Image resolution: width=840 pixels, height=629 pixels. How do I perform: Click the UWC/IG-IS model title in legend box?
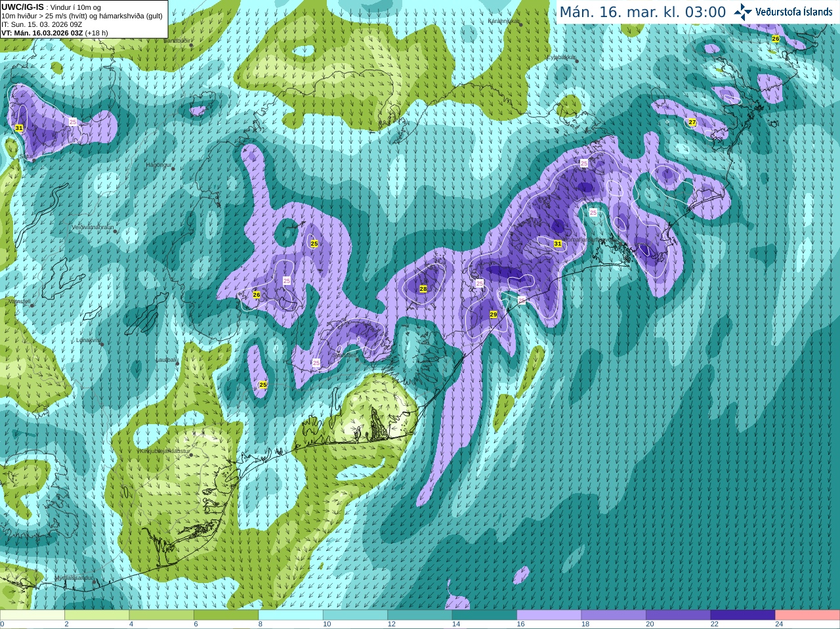point(22,7)
